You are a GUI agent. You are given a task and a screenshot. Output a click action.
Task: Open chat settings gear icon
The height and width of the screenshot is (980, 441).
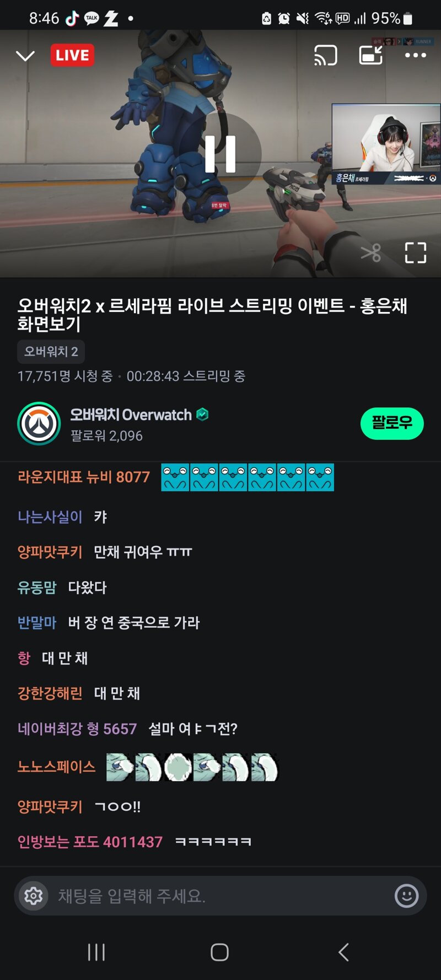pos(34,896)
